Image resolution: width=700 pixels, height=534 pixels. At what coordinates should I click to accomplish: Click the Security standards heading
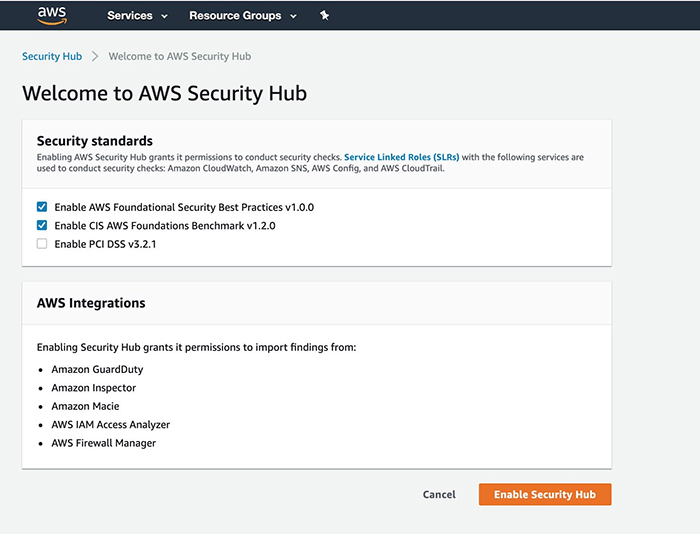tap(95, 141)
